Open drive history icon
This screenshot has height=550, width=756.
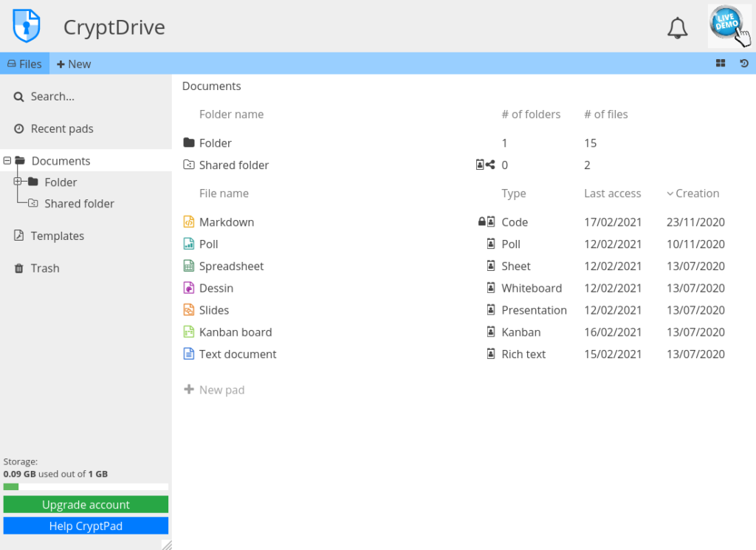pos(744,63)
